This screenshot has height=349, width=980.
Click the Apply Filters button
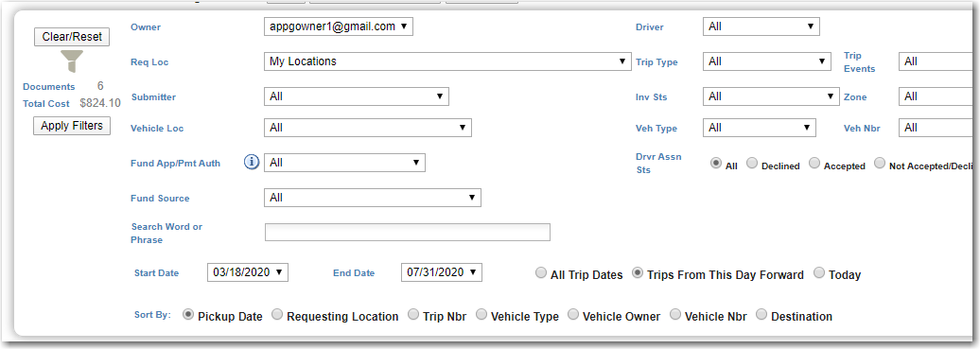point(72,126)
